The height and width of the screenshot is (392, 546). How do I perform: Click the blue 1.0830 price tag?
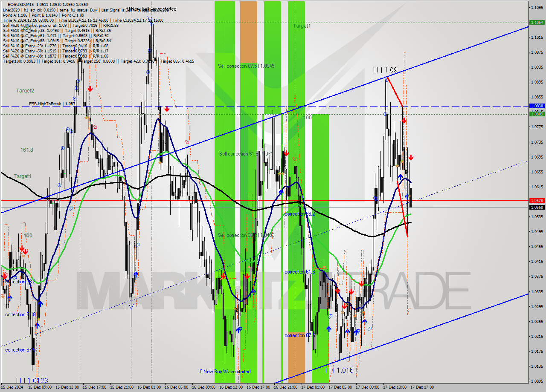tap(537, 106)
